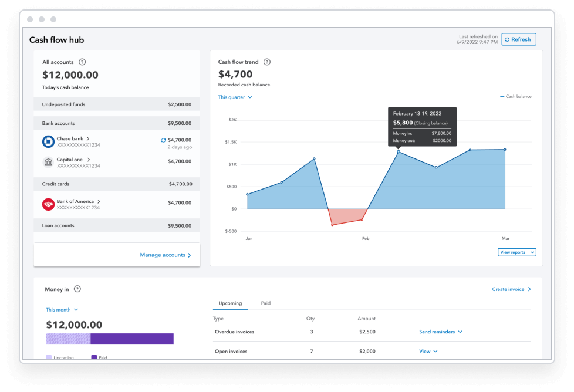Open the Capital one account details

(73, 160)
